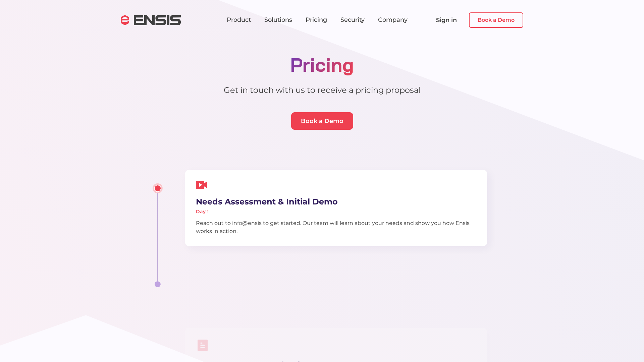Open the Product menu in the navigation
This screenshot has height=362, width=644.
239,20
